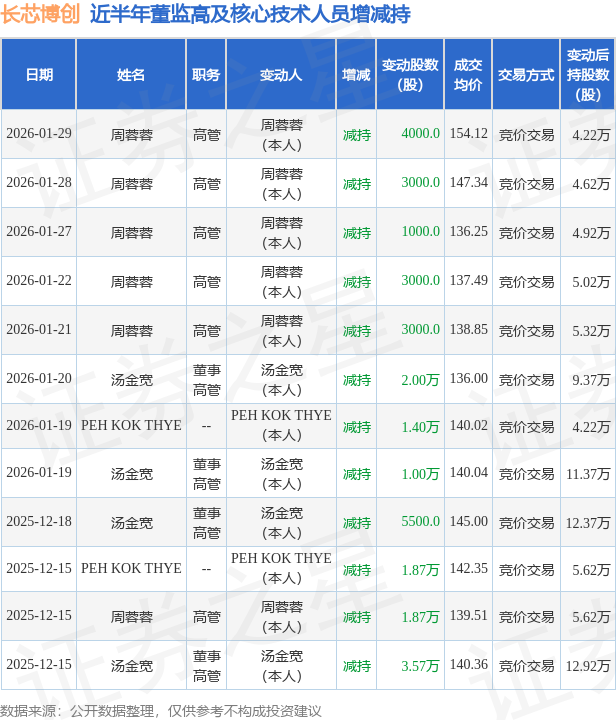This screenshot has width=616, height=720.
Task: Click the average price 138.85
Action: click(468, 330)
